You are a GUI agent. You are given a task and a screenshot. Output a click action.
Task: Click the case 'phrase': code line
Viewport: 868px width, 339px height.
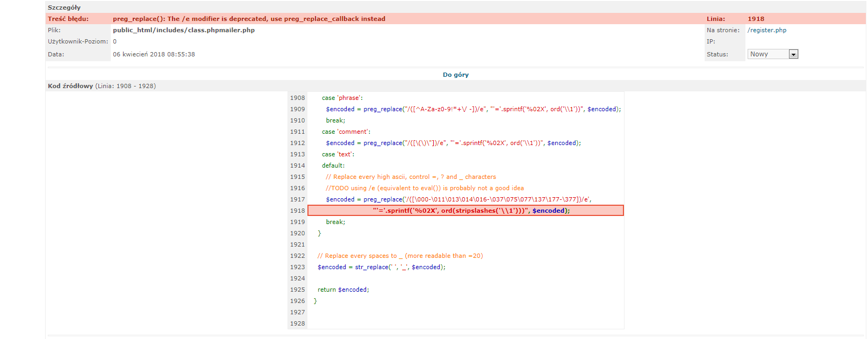[342, 98]
